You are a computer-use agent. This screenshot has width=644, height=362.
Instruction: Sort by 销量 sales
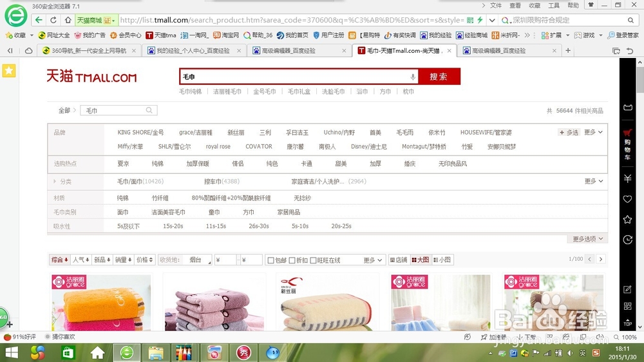pyautogui.click(x=123, y=260)
